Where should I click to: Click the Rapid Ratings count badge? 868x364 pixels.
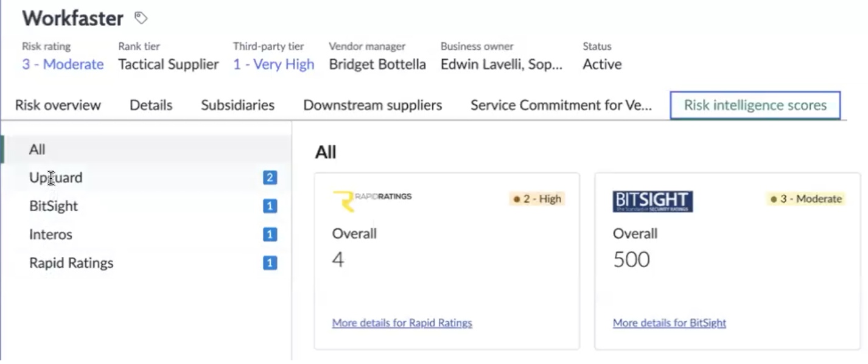pos(270,263)
